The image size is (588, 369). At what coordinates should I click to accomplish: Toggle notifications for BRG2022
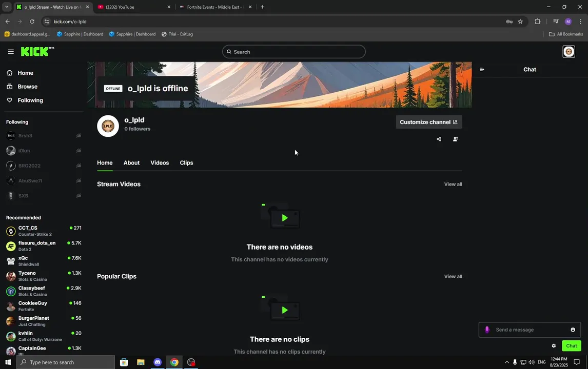(79, 166)
